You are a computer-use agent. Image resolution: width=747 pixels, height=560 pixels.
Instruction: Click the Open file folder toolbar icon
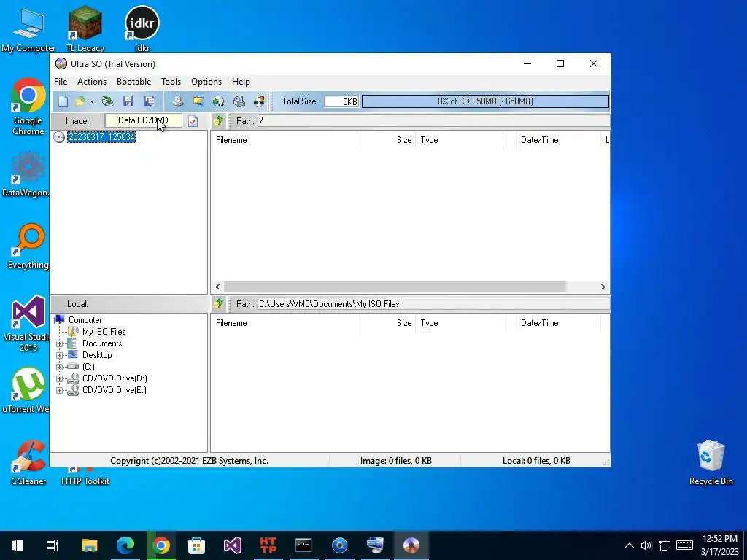pyautogui.click(x=80, y=101)
